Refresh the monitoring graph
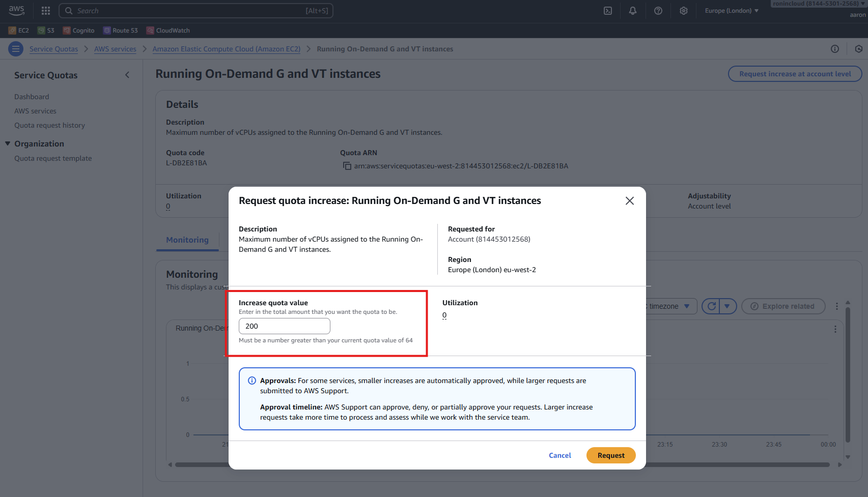868x497 pixels. tap(711, 306)
